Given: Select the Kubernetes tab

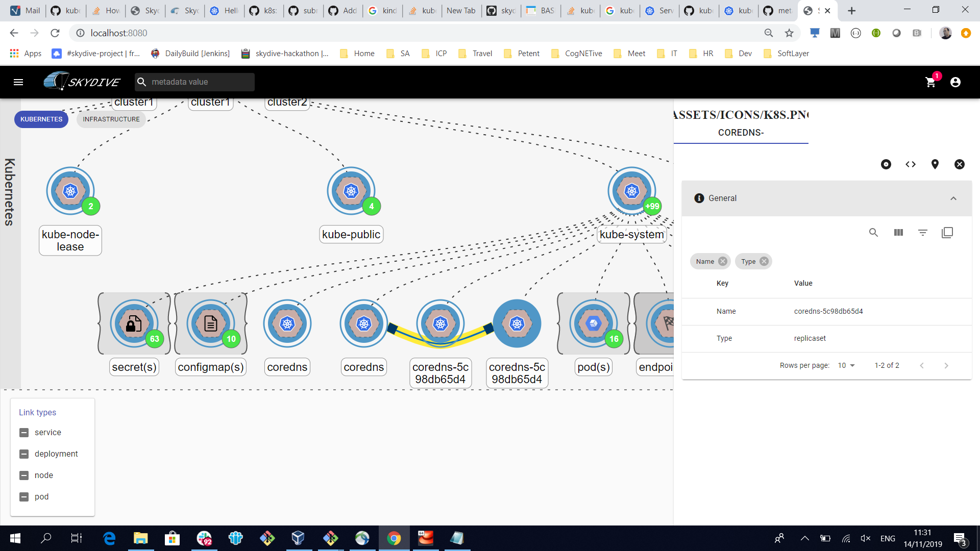Looking at the screenshot, I should pyautogui.click(x=41, y=119).
